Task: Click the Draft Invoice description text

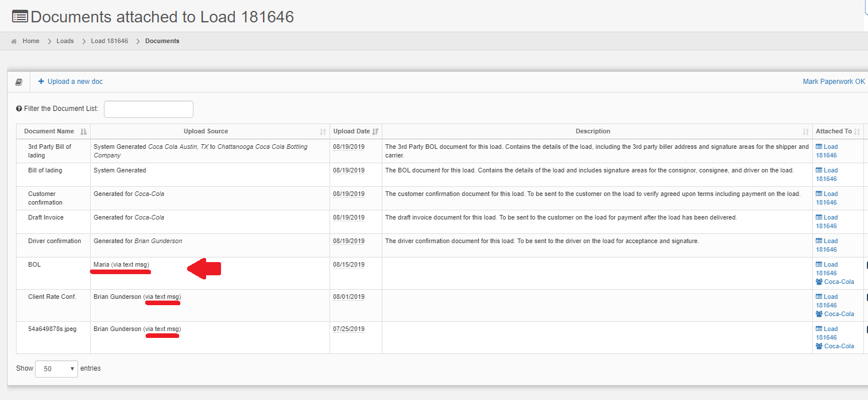Action: [x=561, y=218]
